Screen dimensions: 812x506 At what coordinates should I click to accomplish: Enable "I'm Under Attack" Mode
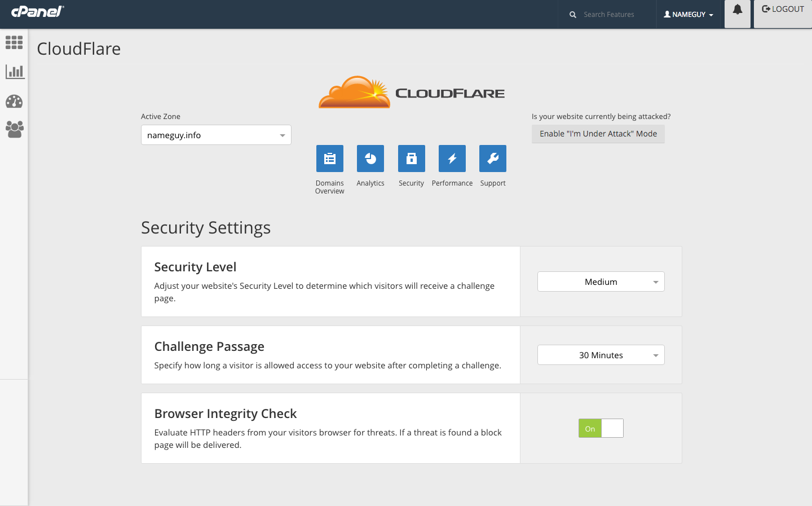coord(598,134)
